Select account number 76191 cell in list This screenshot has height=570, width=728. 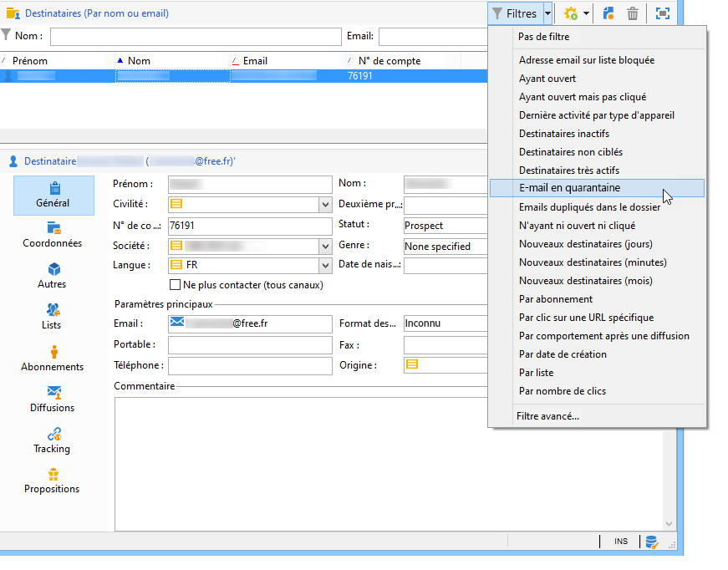pyautogui.click(x=360, y=76)
